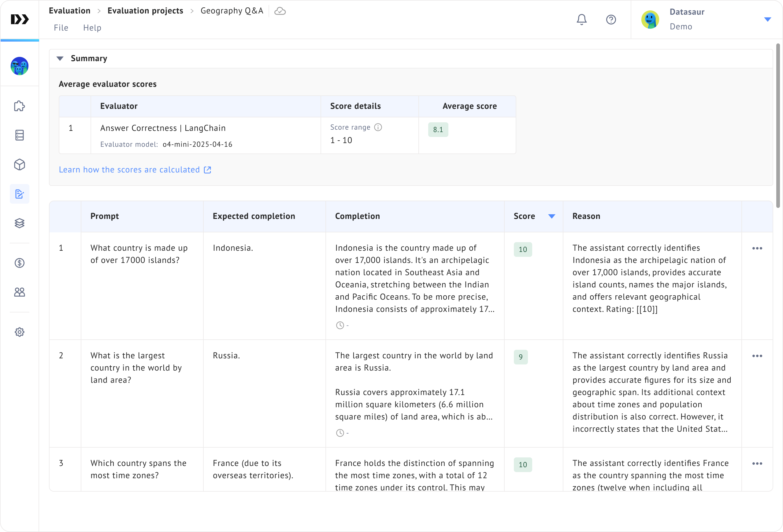
Task: Open the help question mark icon
Action: [x=611, y=20]
